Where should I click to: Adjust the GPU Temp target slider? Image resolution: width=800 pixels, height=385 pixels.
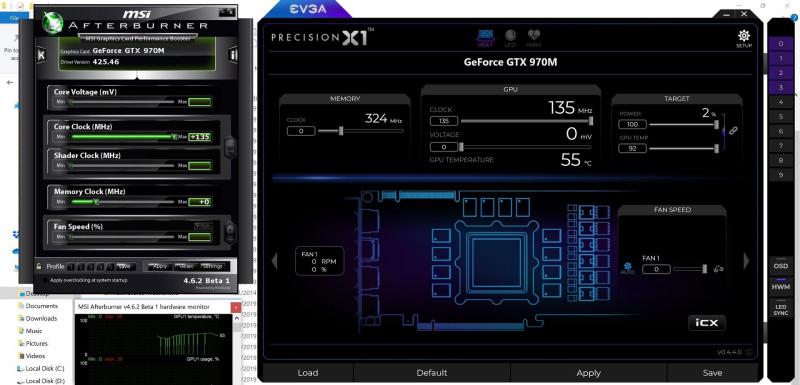pyautogui.click(x=685, y=148)
